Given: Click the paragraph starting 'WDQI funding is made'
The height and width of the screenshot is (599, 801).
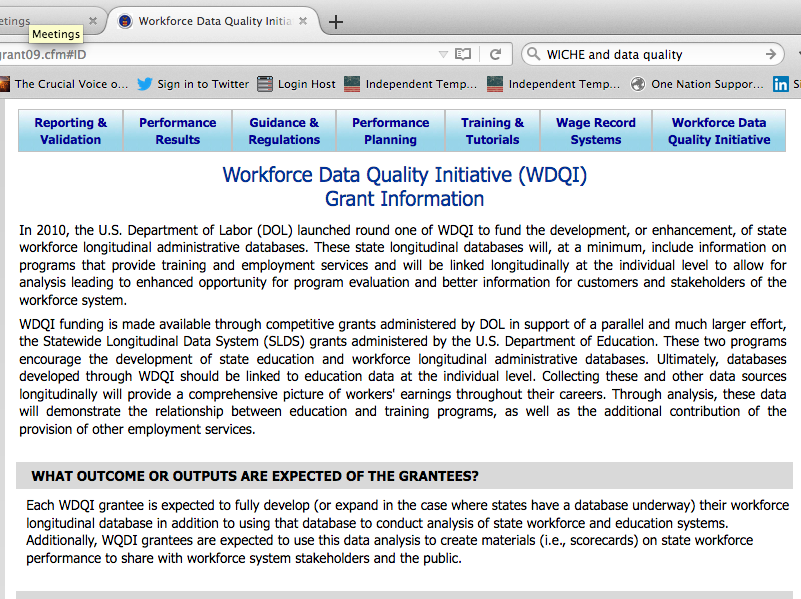Looking at the screenshot, I should (x=403, y=377).
